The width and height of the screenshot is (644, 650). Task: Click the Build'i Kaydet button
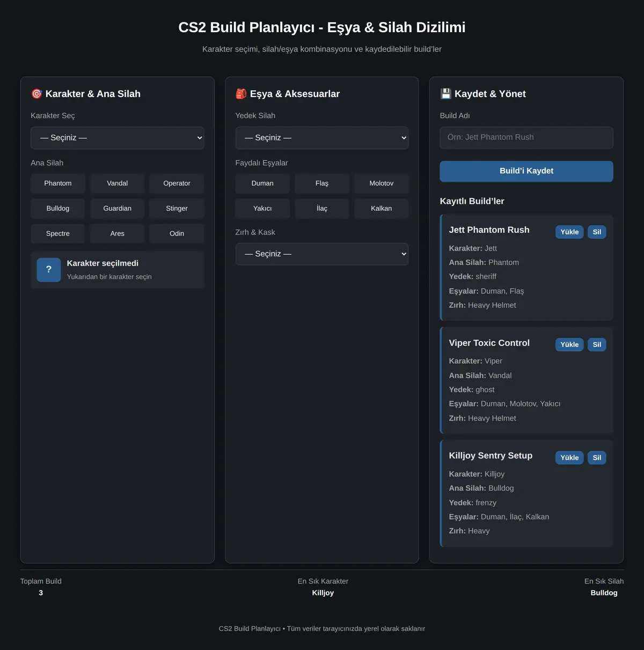(x=526, y=171)
